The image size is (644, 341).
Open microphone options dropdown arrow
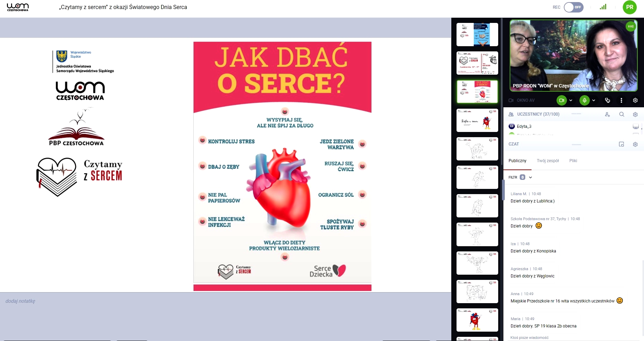tap(594, 100)
